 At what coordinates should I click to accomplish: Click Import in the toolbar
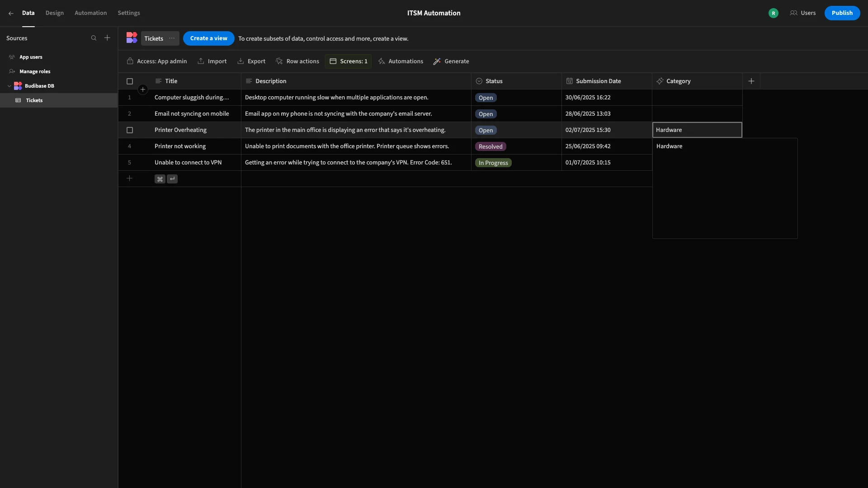tap(212, 61)
